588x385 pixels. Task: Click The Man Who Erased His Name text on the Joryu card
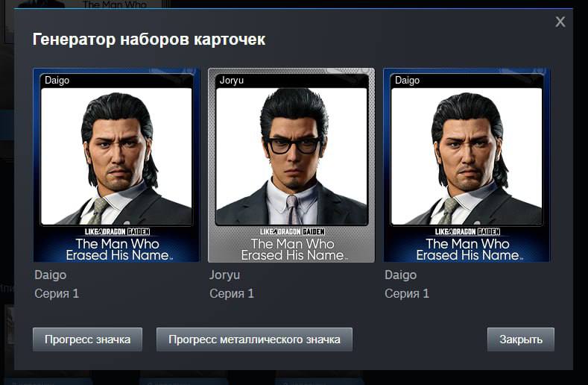294,249
